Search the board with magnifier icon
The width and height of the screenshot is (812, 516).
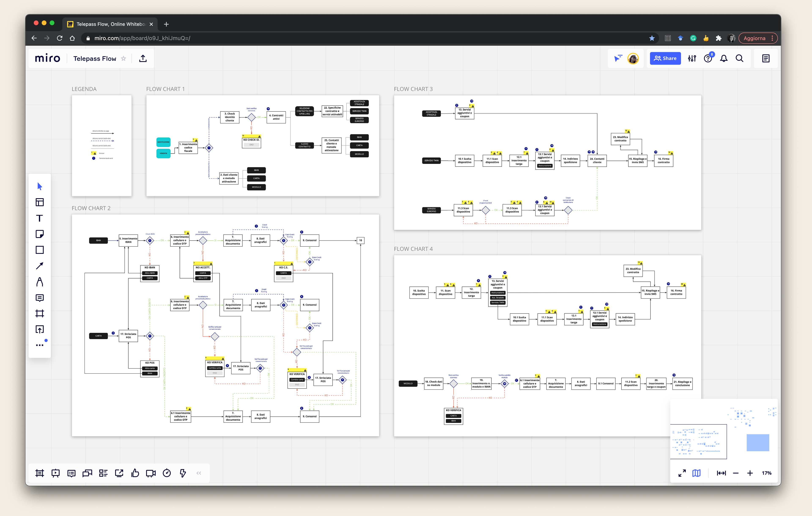tap(739, 58)
